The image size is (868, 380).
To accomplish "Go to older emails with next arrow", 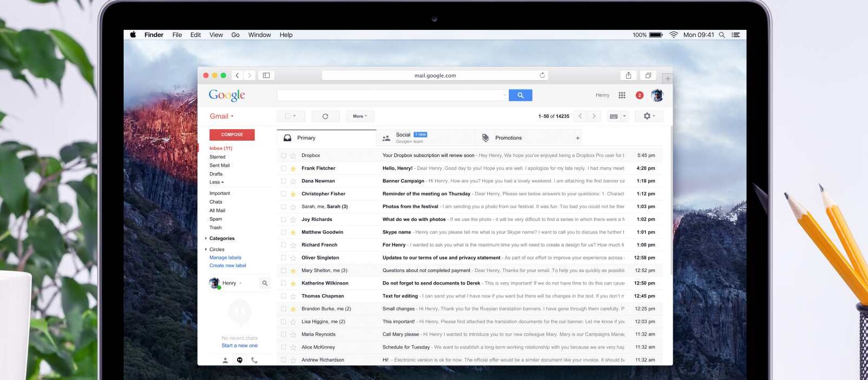I will [x=594, y=116].
